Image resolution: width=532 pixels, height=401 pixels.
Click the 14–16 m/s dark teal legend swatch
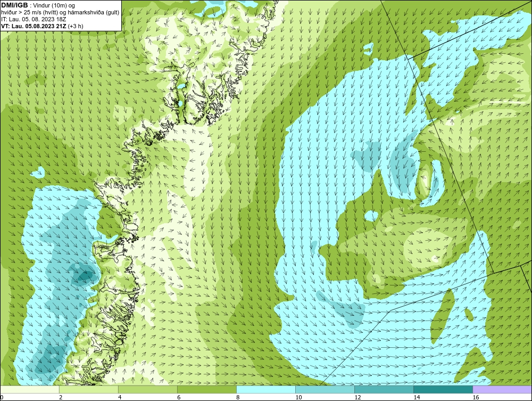tap(443, 389)
